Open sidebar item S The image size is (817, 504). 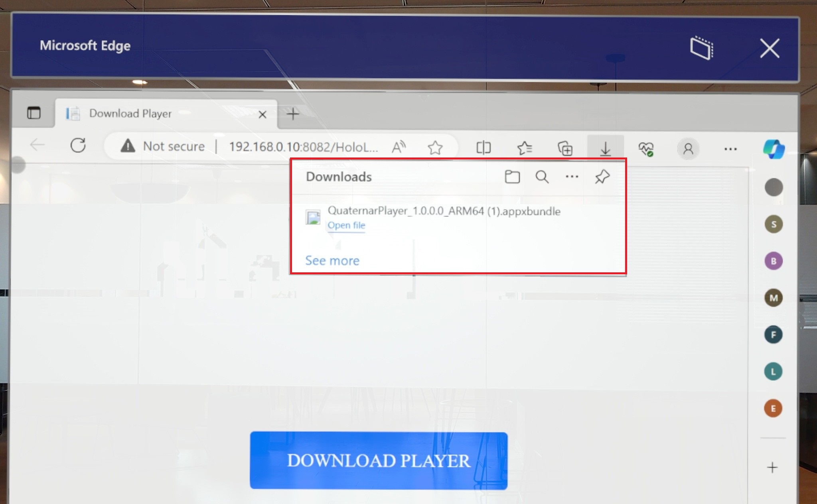(x=774, y=224)
